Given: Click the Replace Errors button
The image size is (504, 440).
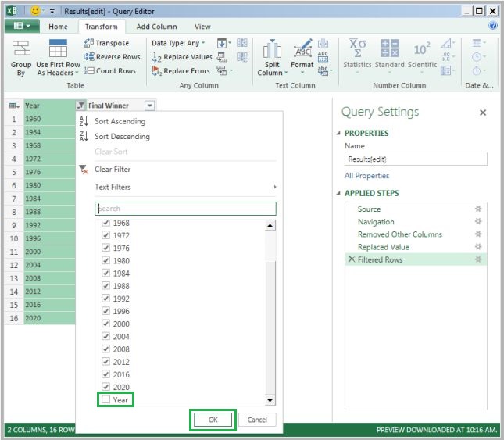Looking at the screenshot, I should [x=181, y=70].
